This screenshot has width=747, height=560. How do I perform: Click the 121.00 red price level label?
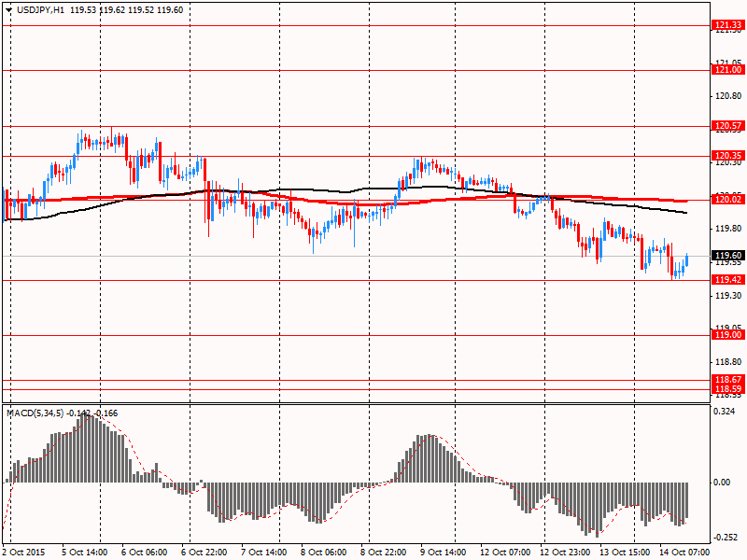click(728, 70)
